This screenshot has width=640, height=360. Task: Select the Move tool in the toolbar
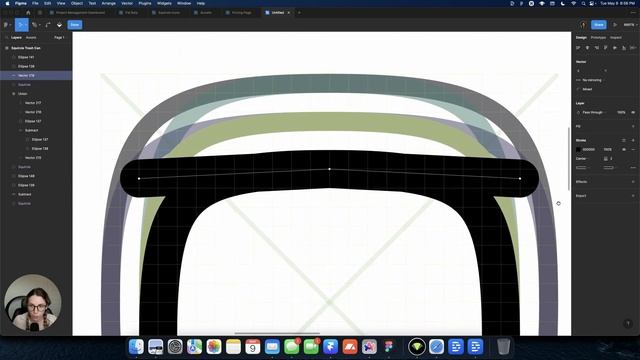(21, 25)
